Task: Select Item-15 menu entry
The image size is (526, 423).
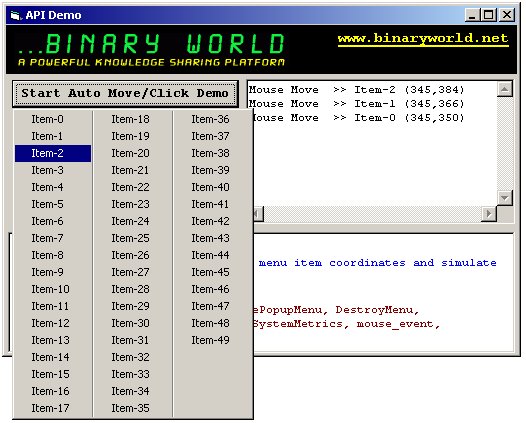Action: pos(53,374)
